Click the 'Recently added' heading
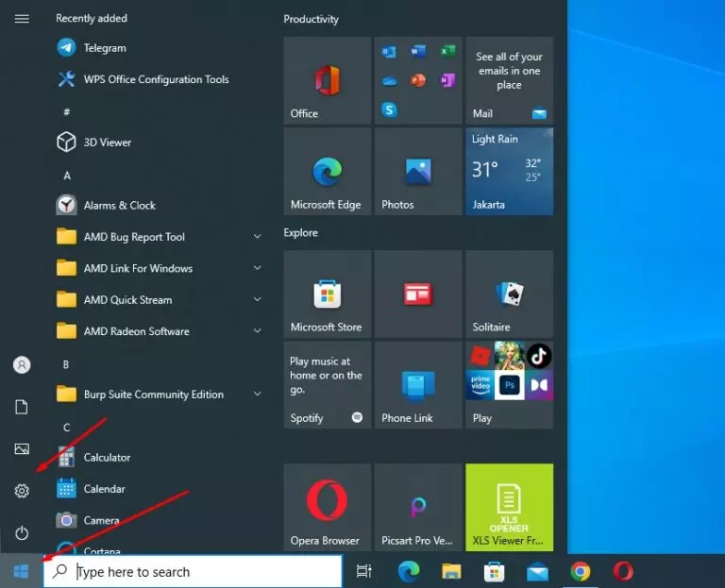Viewport: 725px width, 588px height. point(92,18)
